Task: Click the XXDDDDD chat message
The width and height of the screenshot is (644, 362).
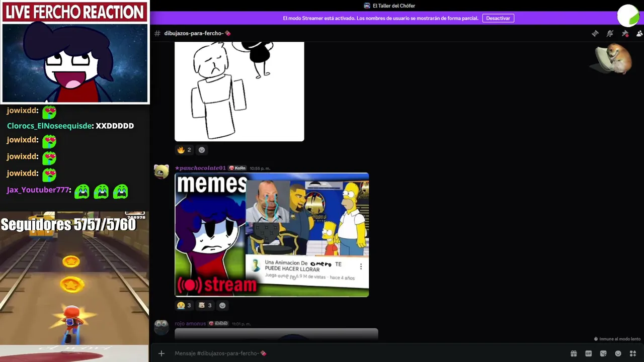Action: [115, 126]
